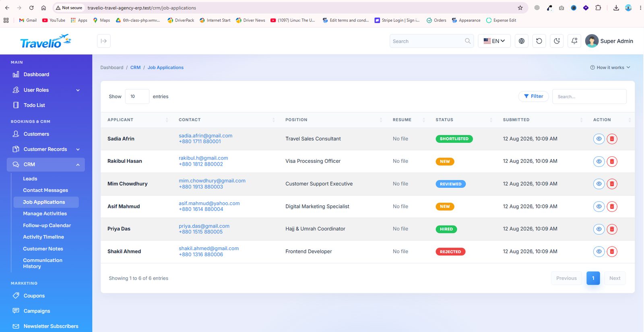Viewport: 644px width, 332px height.
Task: Delete Mim Chowdhury's application
Action: (x=612, y=184)
